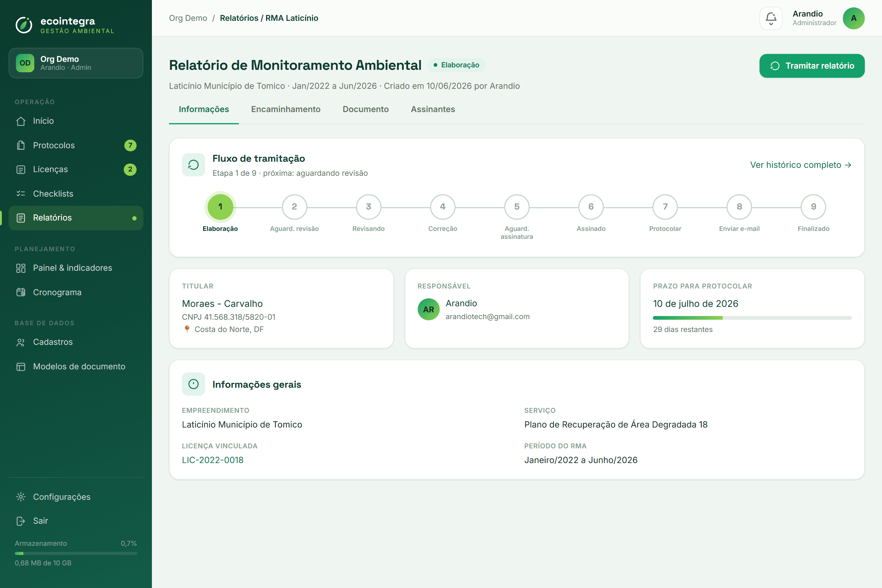The width and height of the screenshot is (882, 588).
Task: Click Sair to log out
Action: (x=76, y=521)
